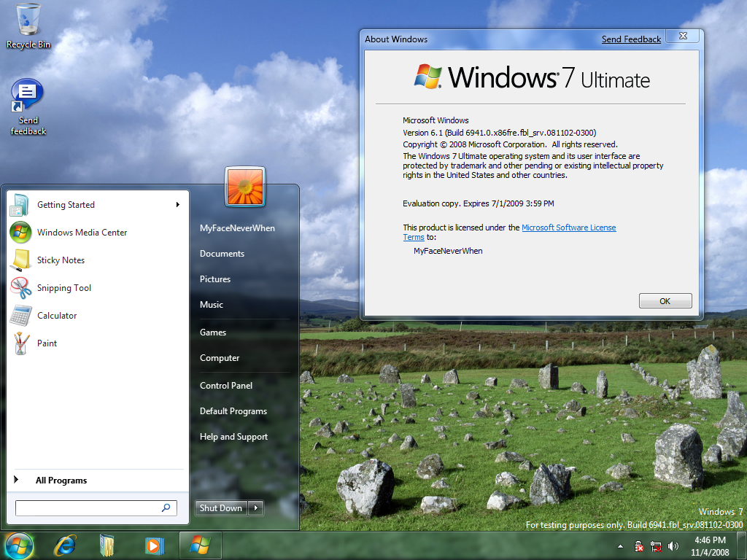Image resolution: width=747 pixels, height=560 pixels.
Task: Open the Microsoft Software License Terms link
Action: [568, 227]
